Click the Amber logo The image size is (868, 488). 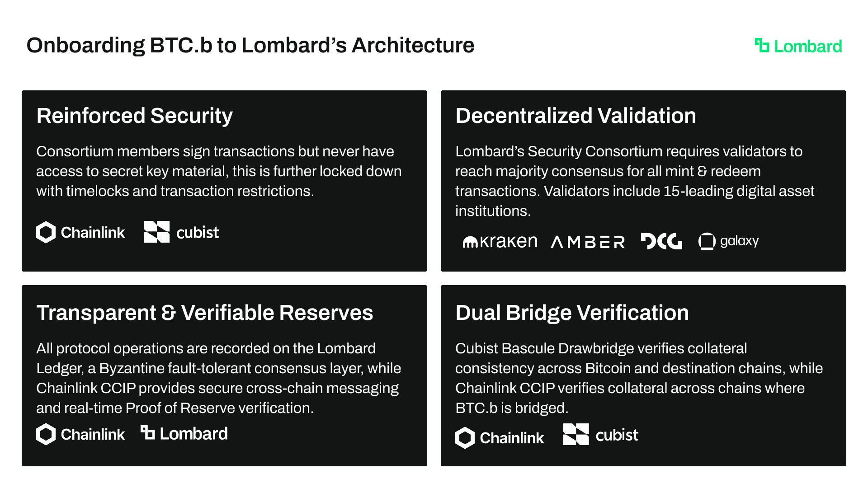pyautogui.click(x=588, y=242)
